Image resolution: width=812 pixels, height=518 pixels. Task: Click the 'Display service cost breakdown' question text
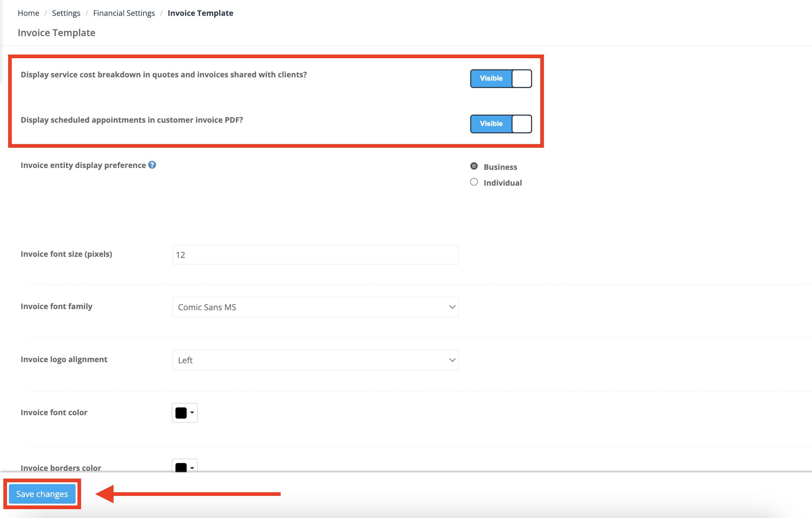click(x=164, y=75)
